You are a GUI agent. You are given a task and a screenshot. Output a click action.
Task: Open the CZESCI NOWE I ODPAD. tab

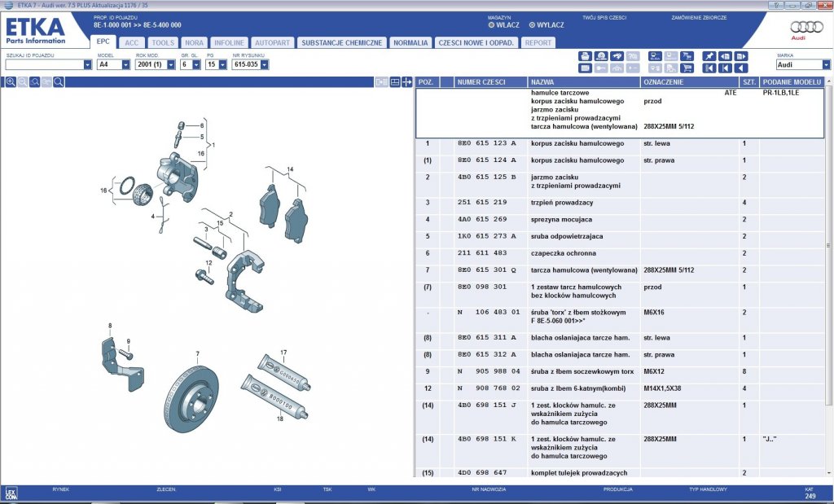tap(476, 42)
